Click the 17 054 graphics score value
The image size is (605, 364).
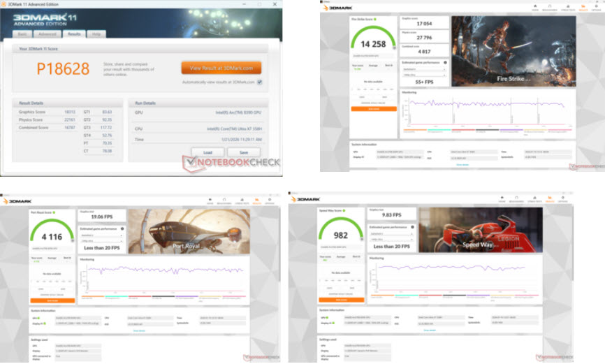click(x=424, y=24)
